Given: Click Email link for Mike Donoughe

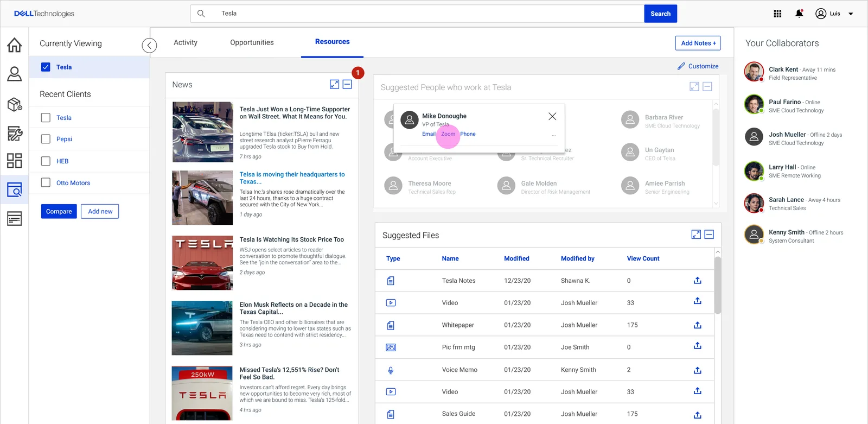Looking at the screenshot, I should pos(429,134).
